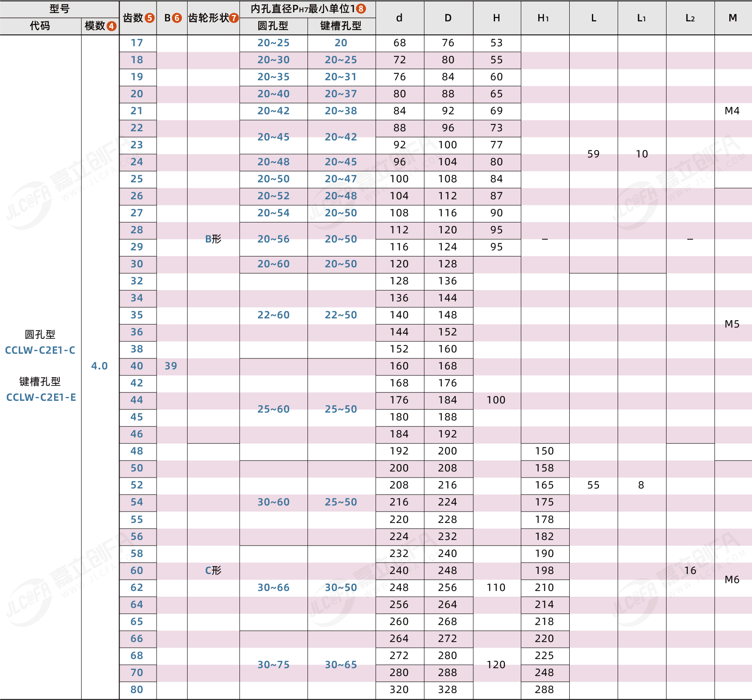The width and height of the screenshot is (752, 700).
Task: Click the L1 value 8
Action: point(641,485)
